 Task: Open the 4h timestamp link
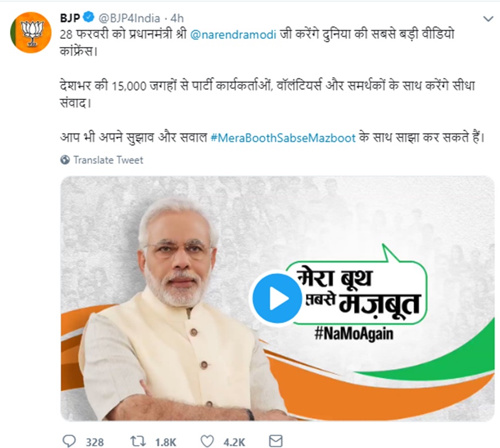click(177, 18)
